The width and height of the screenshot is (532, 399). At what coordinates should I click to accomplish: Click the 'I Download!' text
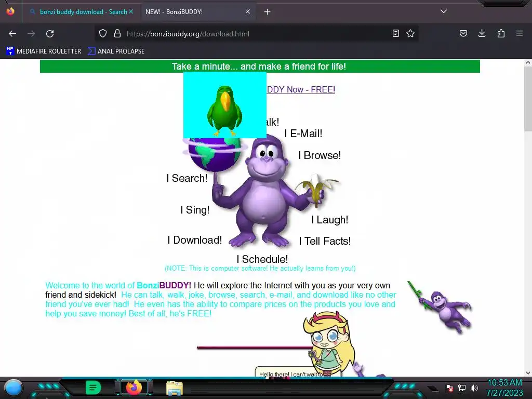coord(195,240)
